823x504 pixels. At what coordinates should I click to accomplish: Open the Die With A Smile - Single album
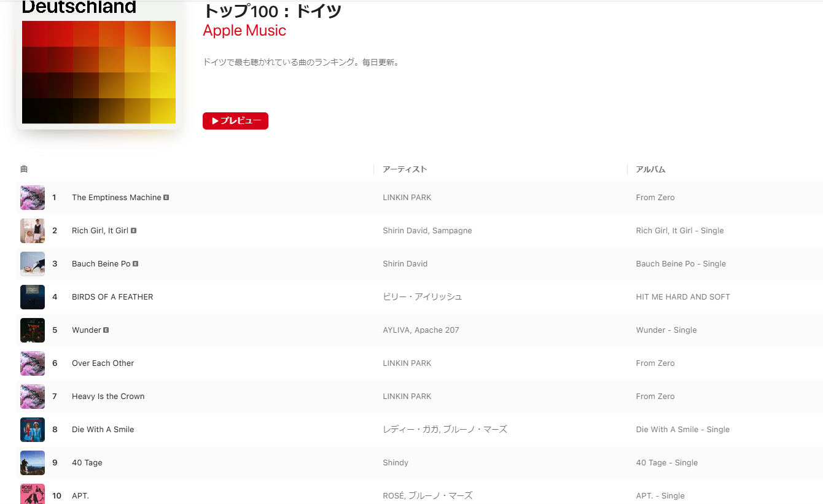[683, 430]
